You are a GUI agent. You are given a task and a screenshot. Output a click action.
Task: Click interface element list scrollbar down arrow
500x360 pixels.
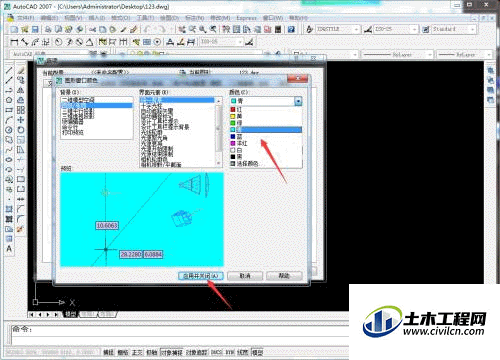pyautogui.click(x=219, y=163)
